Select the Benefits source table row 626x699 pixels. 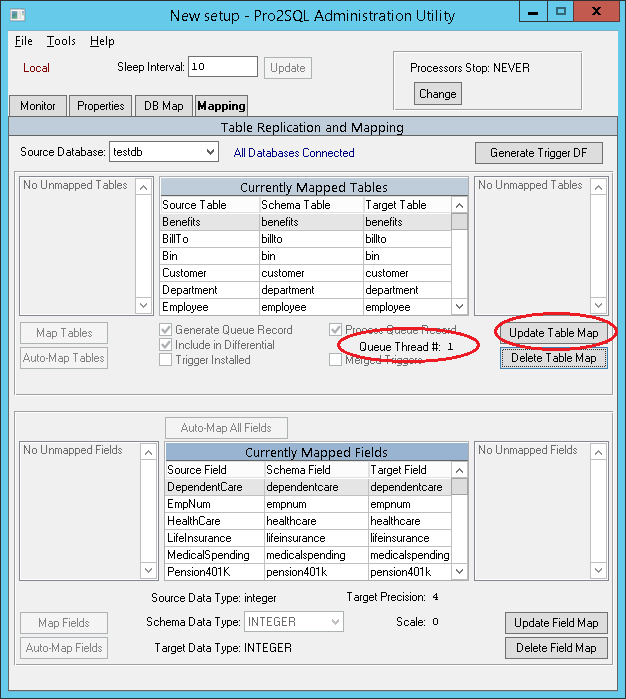(306, 222)
